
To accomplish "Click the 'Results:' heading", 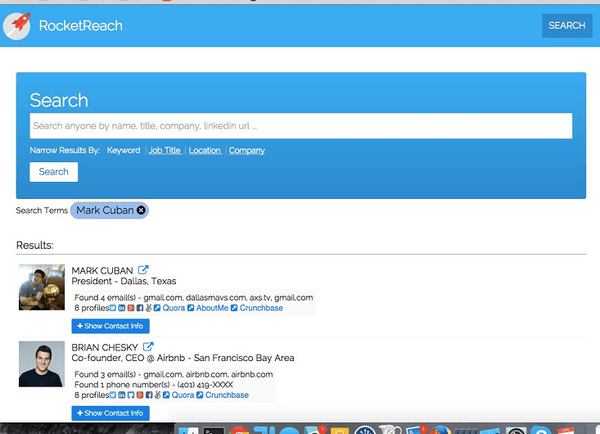I will point(35,245).
